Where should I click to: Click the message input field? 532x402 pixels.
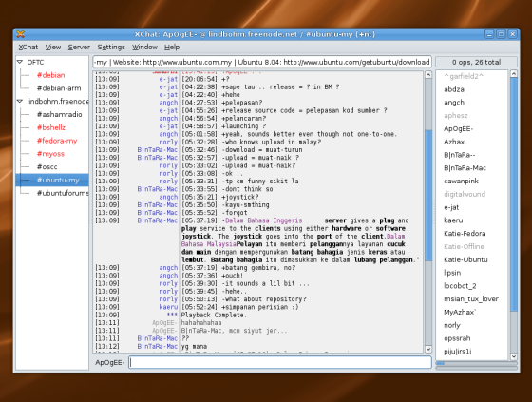[x=280, y=362]
